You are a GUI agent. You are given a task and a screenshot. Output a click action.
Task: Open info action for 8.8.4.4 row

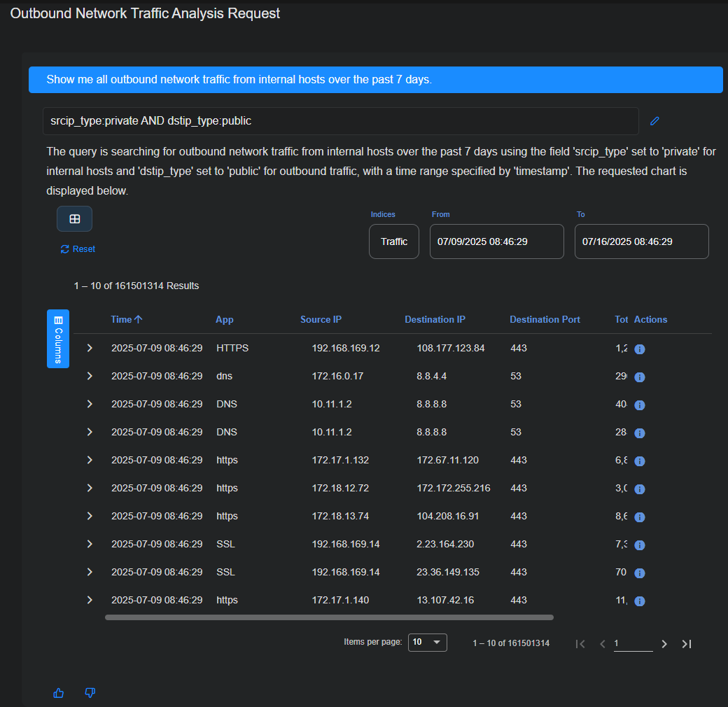(639, 377)
